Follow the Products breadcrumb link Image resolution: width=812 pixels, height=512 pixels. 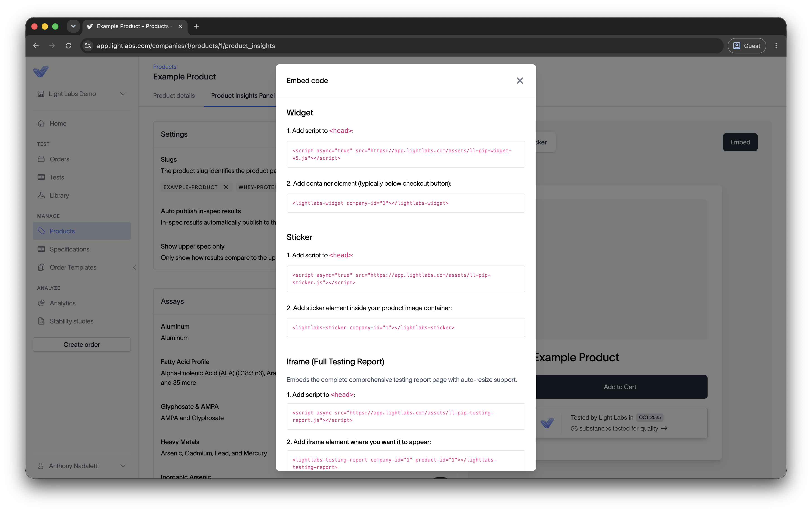[164, 67]
